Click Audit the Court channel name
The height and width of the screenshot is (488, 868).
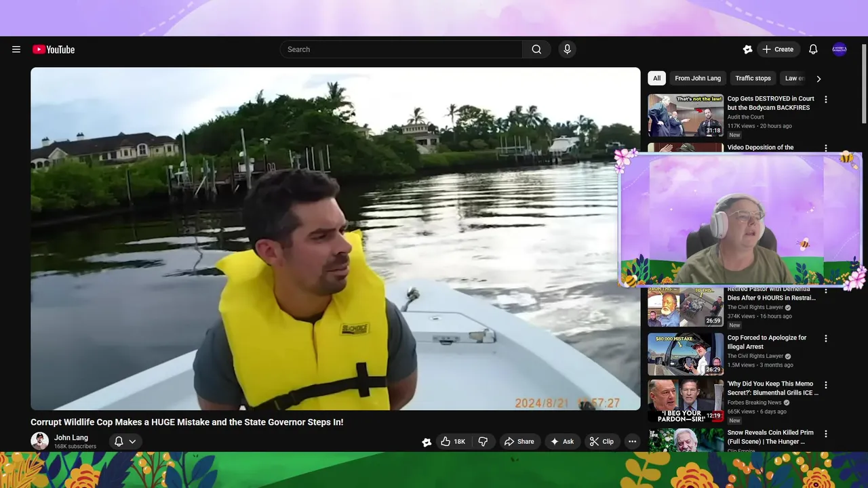(746, 117)
